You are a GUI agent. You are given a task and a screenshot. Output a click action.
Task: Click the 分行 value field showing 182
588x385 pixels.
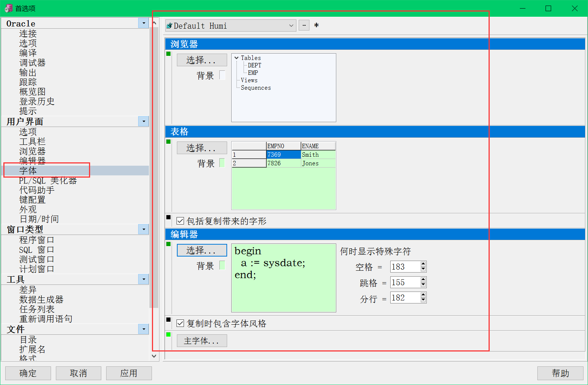(405, 297)
